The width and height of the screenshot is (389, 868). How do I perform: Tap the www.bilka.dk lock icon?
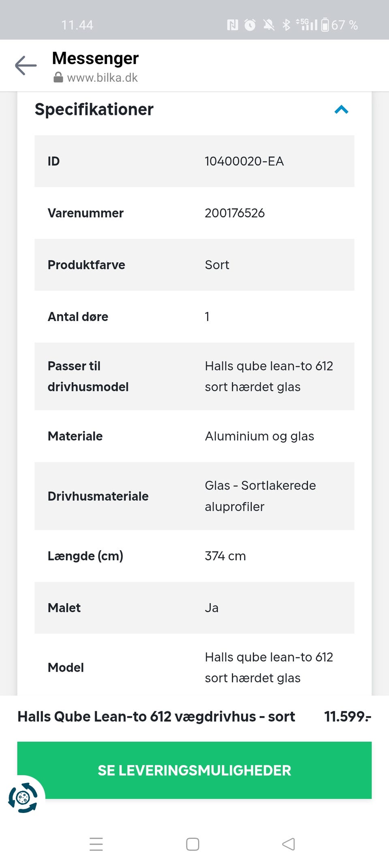[x=58, y=78]
